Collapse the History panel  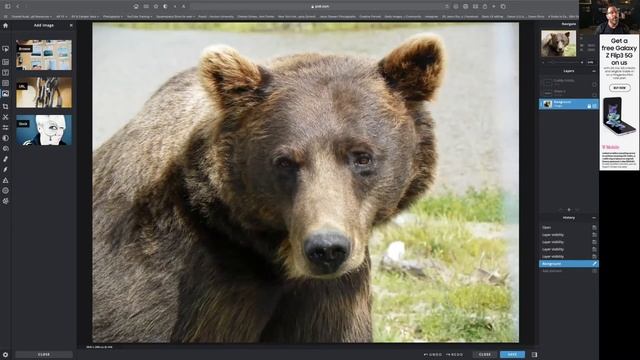(594, 218)
